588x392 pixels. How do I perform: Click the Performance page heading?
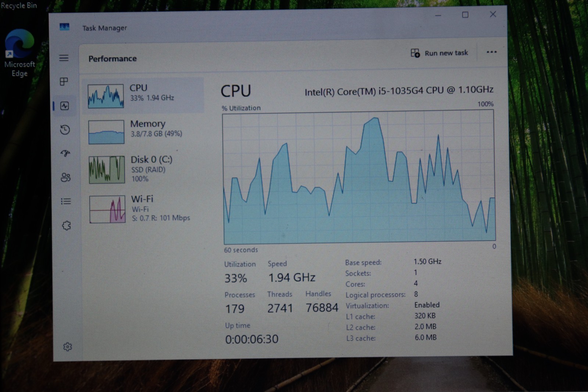coord(112,58)
